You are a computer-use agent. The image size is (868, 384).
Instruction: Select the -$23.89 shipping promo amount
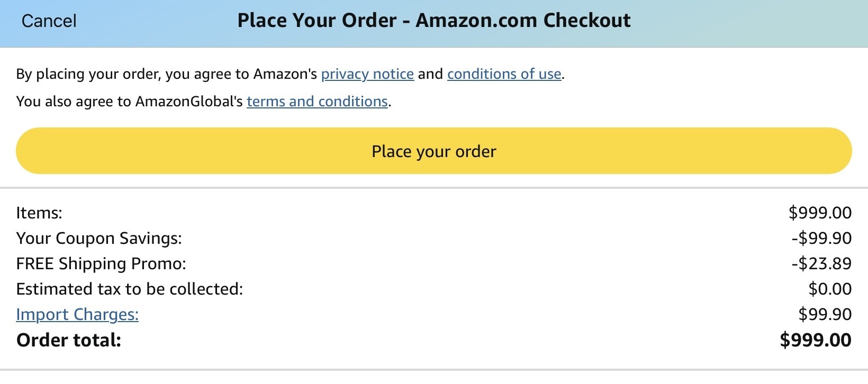click(x=821, y=263)
